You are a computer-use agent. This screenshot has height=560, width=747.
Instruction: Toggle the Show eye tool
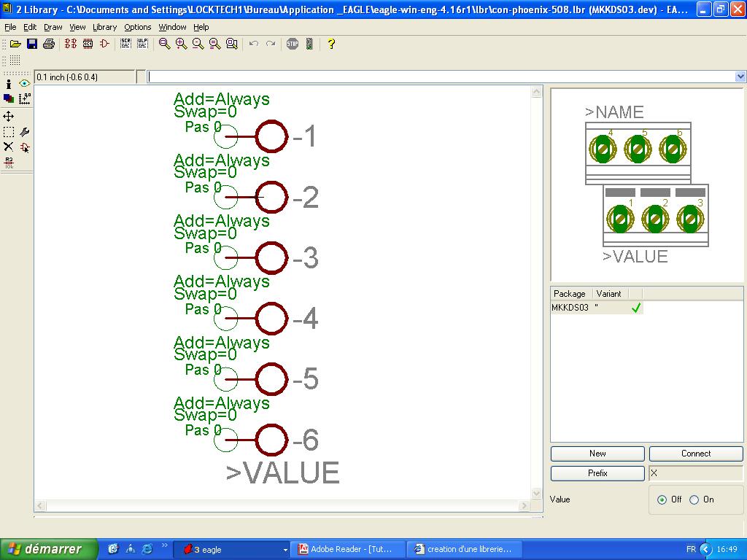(x=25, y=85)
